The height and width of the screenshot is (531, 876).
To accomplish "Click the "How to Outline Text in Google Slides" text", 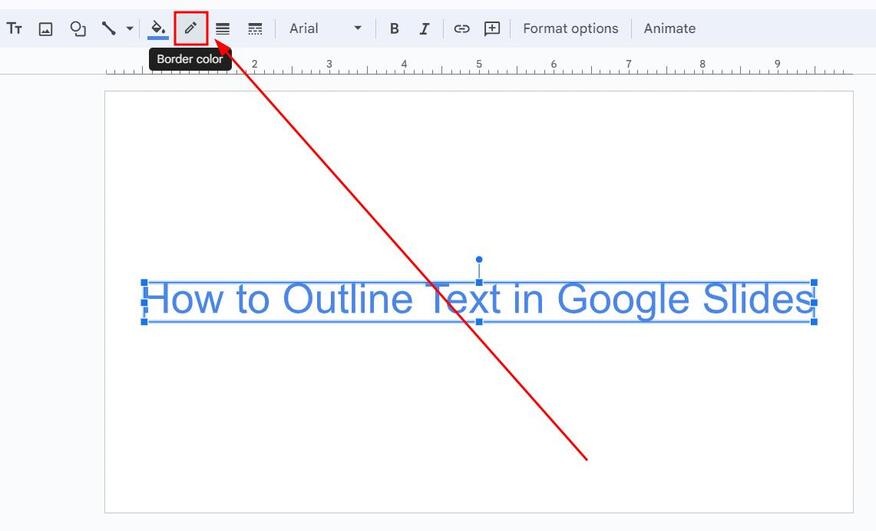I will click(479, 300).
